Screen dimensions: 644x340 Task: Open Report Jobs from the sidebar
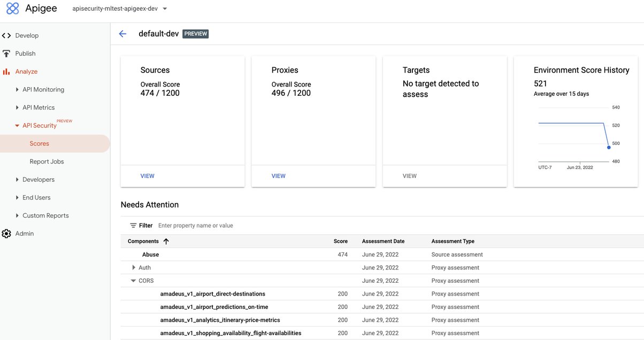[x=47, y=161]
